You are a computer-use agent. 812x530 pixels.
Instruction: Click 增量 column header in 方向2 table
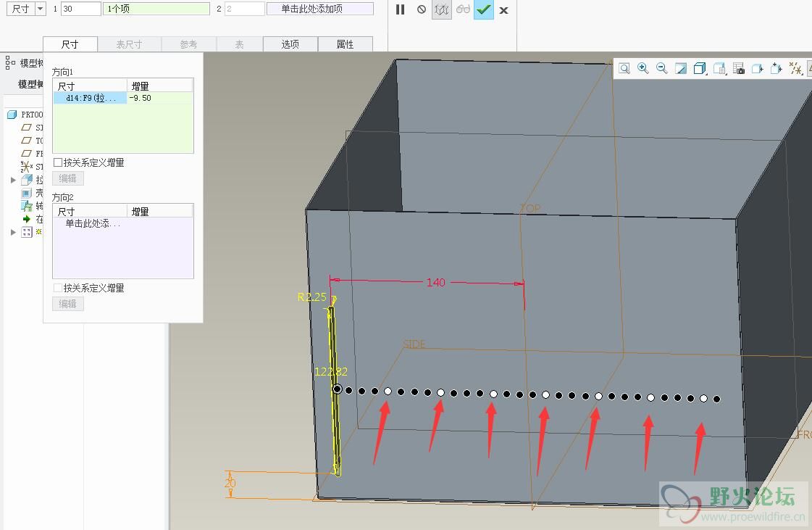160,212
